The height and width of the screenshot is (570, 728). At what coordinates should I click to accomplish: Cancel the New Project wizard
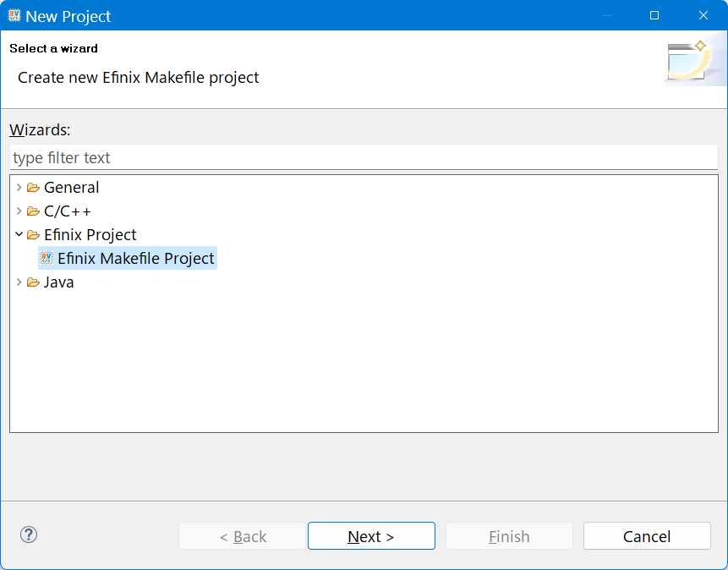pos(647,536)
